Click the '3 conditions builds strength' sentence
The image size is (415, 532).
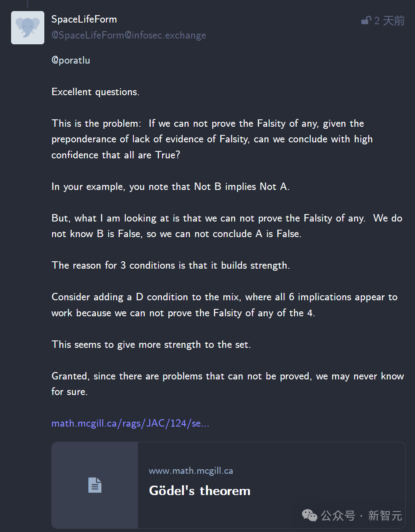(x=171, y=265)
